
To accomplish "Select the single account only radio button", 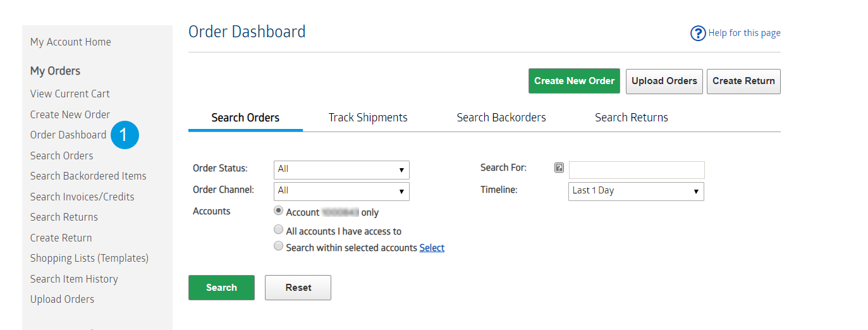I will (x=278, y=211).
